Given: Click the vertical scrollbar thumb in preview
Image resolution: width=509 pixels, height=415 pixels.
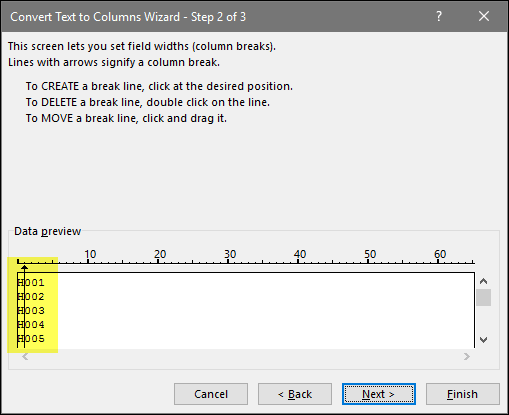Looking at the screenshot, I should [483, 297].
